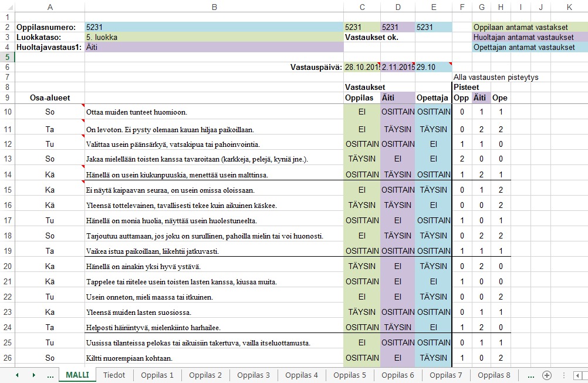Viewport: 588px width, 383px height.
Task: Click the date cell 29.10
Action: pyautogui.click(x=434, y=67)
